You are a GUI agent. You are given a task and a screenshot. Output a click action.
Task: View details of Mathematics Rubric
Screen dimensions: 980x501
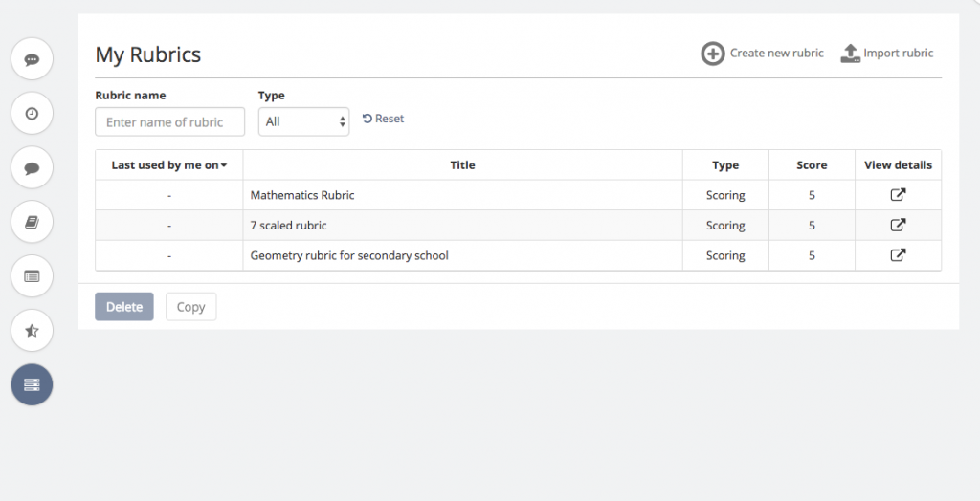(x=898, y=195)
